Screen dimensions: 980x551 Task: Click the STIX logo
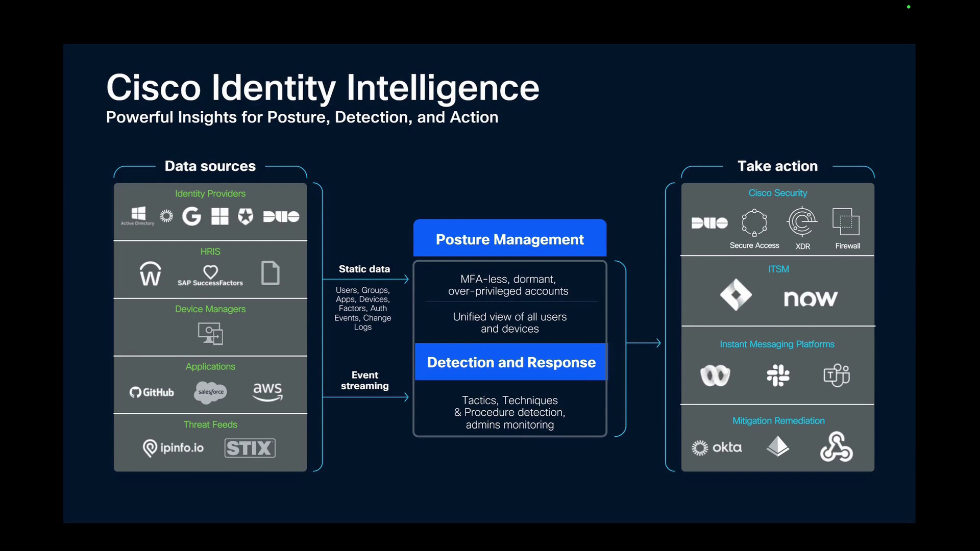click(250, 448)
